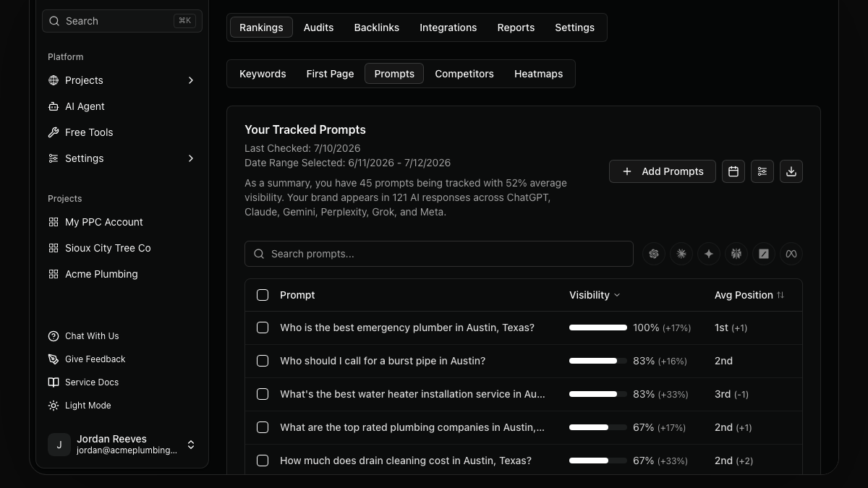This screenshot has width=868, height=488.
Task: Open the My PPC Account project
Action: tap(104, 222)
